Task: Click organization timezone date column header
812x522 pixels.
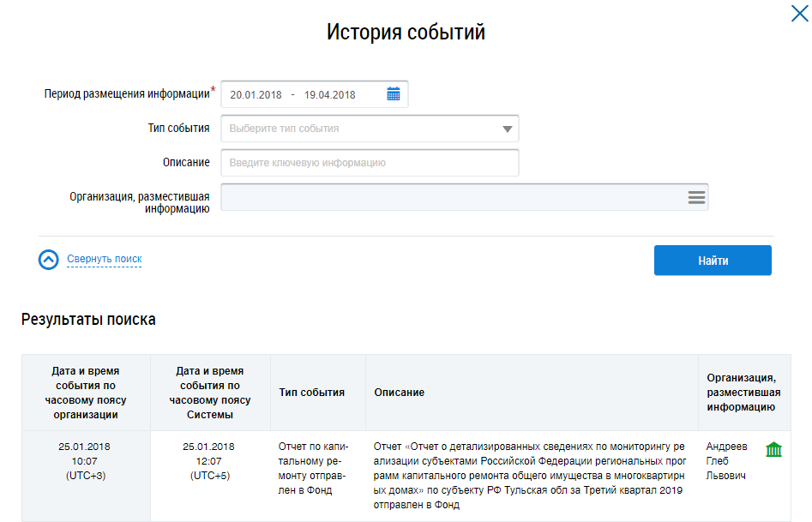Action: (x=85, y=393)
